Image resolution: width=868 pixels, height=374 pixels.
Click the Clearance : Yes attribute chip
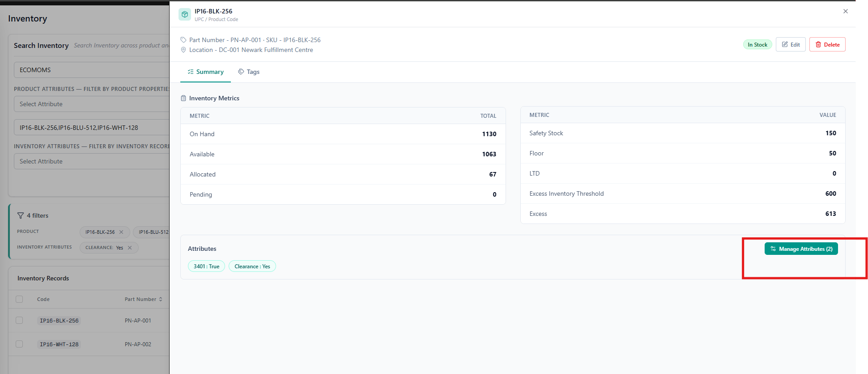[x=252, y=266]
